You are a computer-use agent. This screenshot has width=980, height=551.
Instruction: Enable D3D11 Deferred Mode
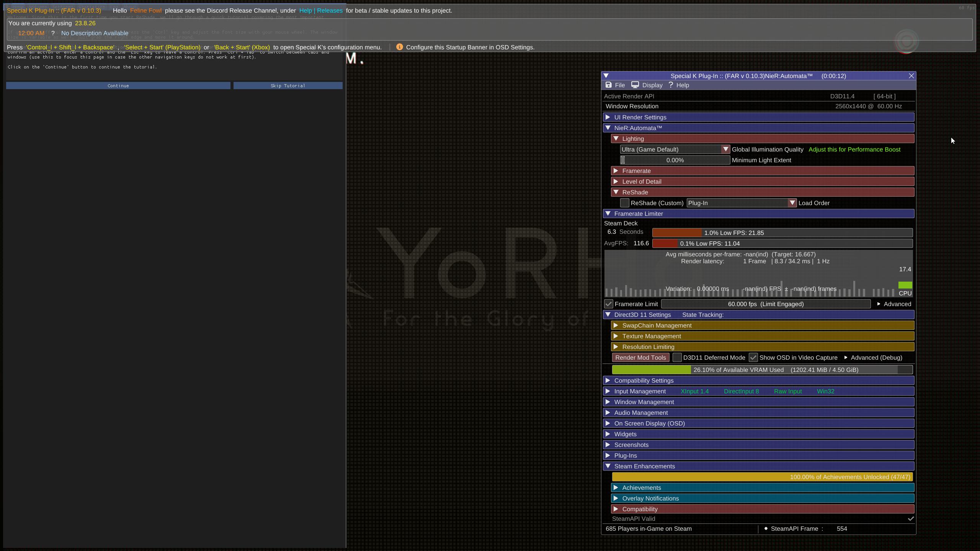click(676, 357)
